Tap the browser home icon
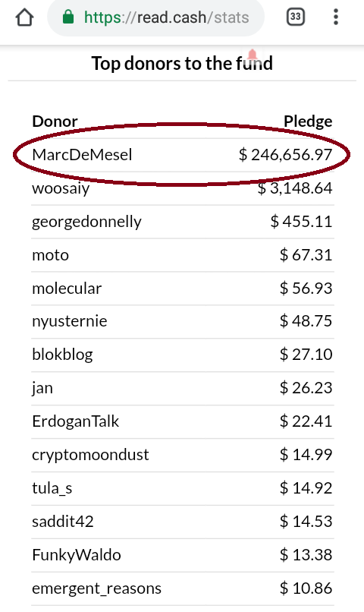 pos(24,17)
